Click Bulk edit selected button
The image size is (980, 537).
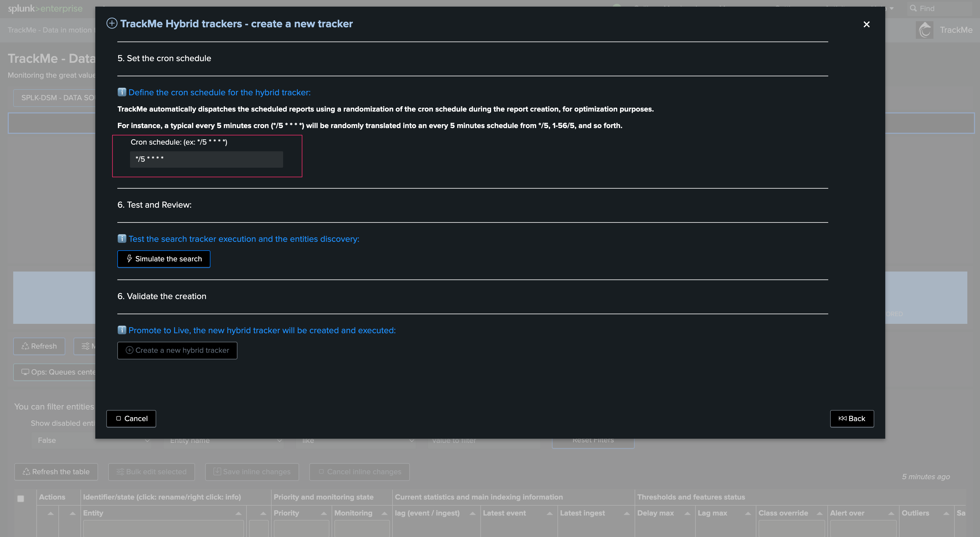[x=151, y=471]
